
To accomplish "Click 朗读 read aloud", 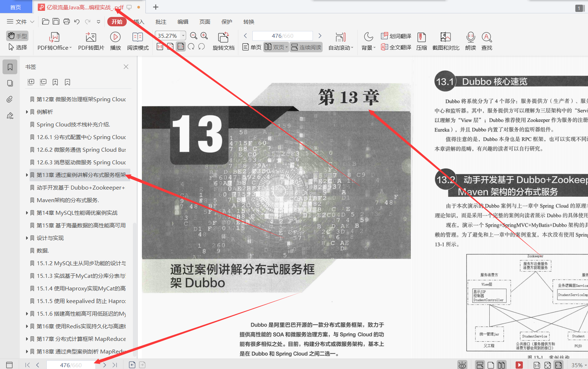I will [x=471, y=41].
